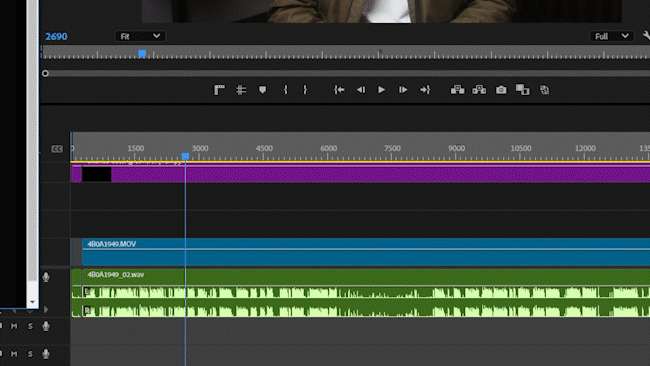The height and width of the screenshot is (366, 650).
Task: Click the monitor zoom scroll bar handle
Action: (x=45, y=73)
